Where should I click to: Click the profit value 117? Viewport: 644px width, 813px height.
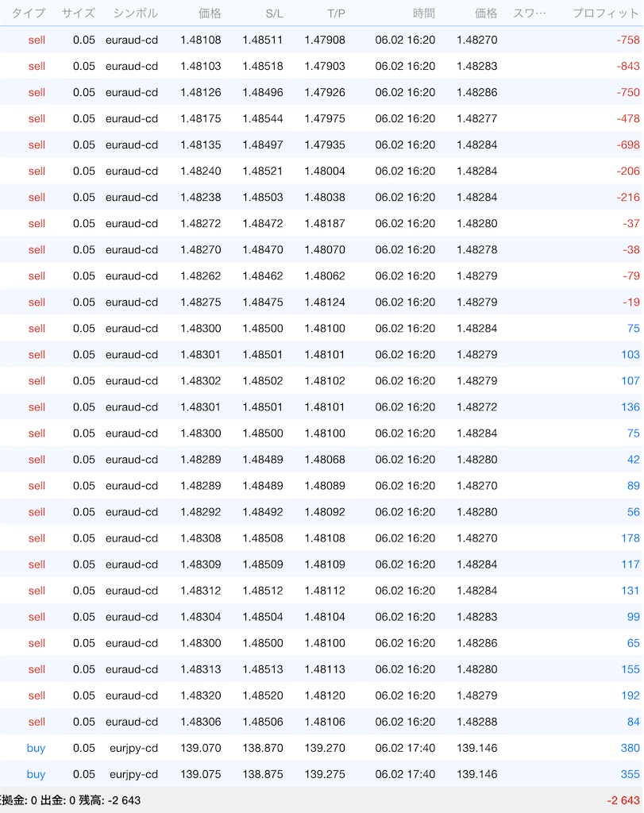(631, 564)
